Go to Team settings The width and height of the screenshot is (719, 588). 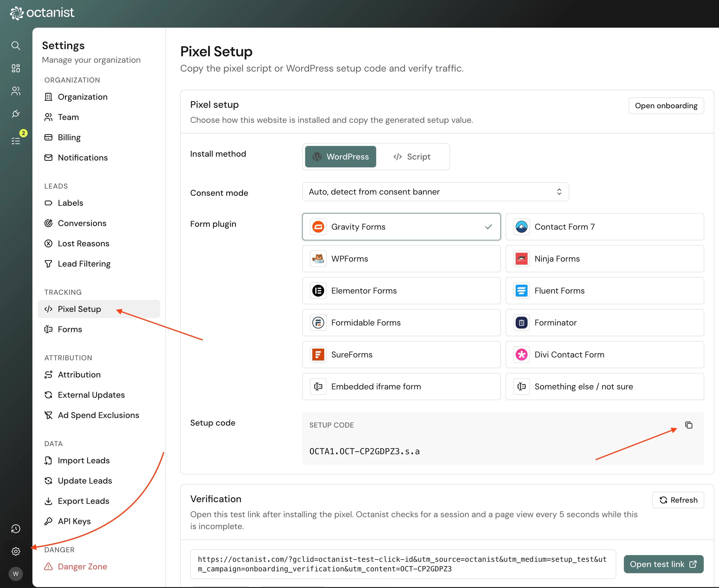98,117
